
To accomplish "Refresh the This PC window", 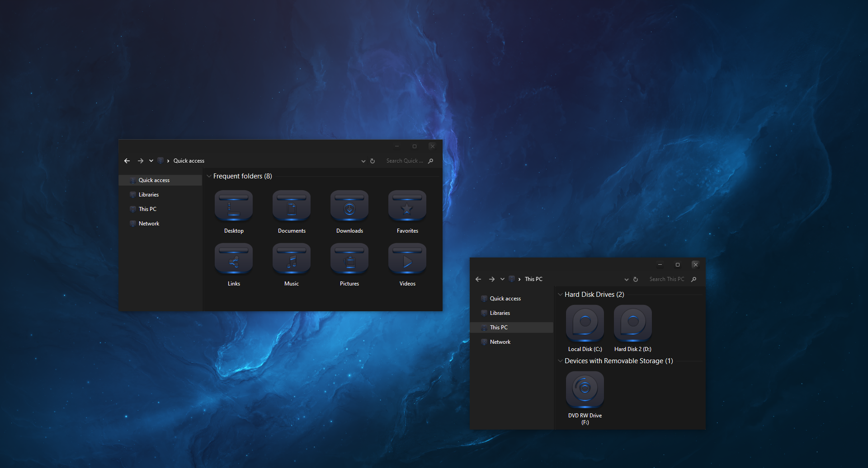I will point(636,279).
